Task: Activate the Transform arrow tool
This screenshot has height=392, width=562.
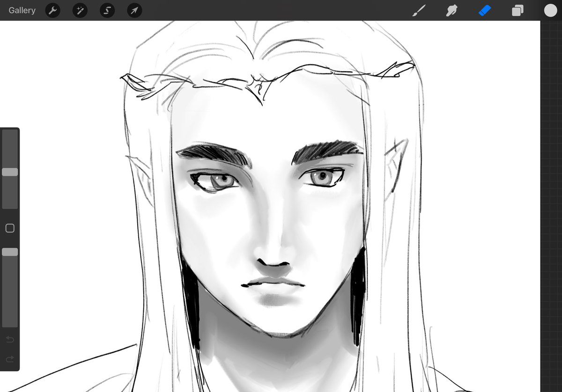Action: click(x=134, y=10)
